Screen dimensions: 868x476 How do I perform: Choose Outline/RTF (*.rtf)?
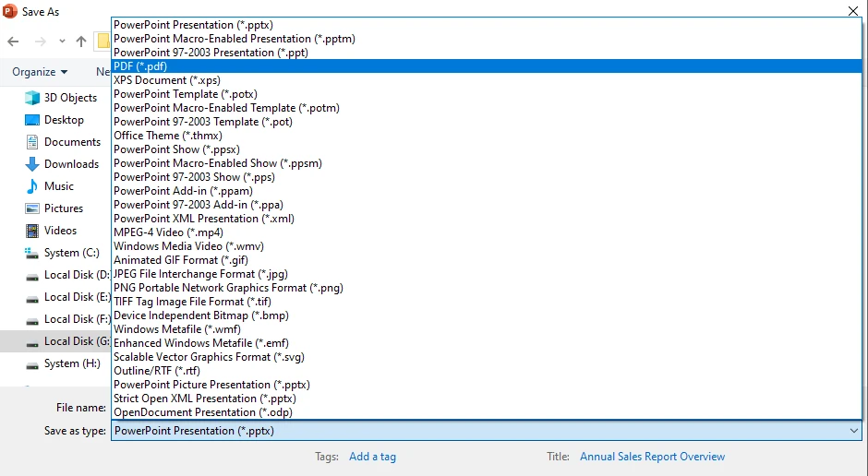pyautogui.click(x=487, y=371)
